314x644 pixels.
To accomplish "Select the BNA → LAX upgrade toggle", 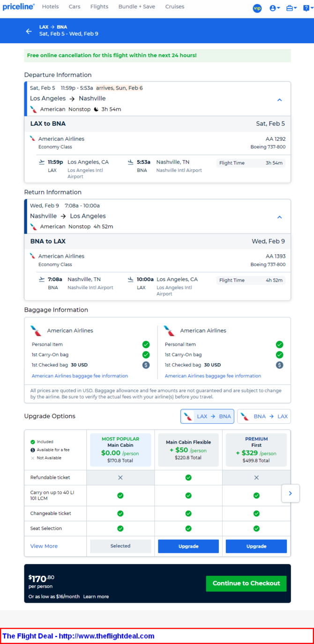I will tap(264, 416).
